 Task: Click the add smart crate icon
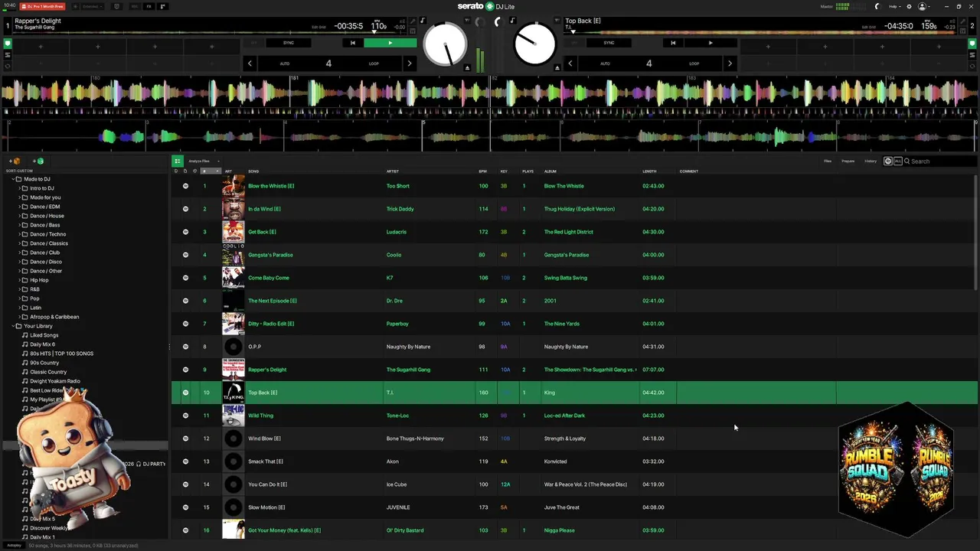[38, 161]
